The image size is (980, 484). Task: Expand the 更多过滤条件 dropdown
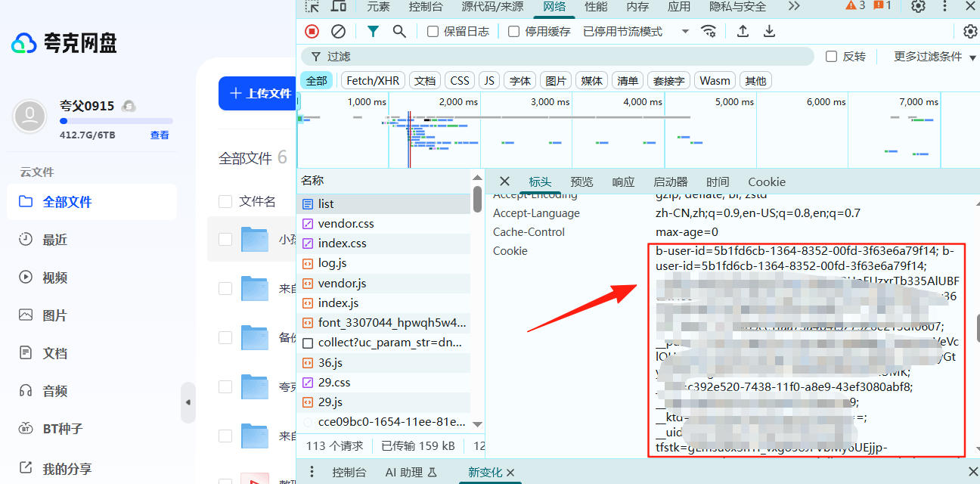coord(935,57)
